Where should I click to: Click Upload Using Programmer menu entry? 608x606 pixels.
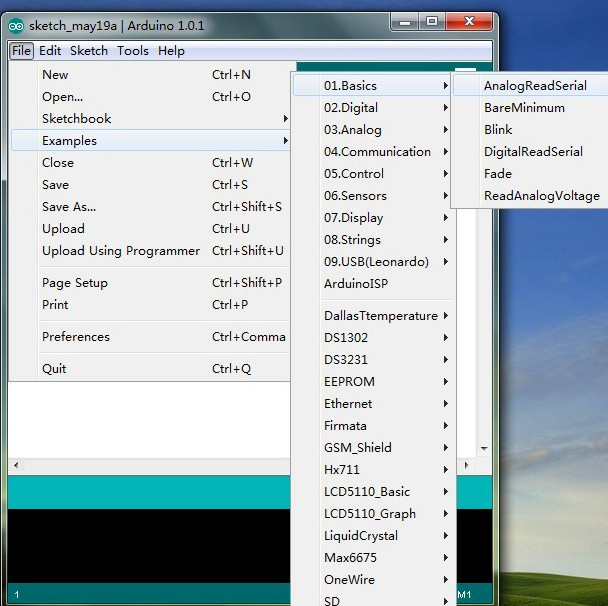pyautogui.click(x=120, y=251)
